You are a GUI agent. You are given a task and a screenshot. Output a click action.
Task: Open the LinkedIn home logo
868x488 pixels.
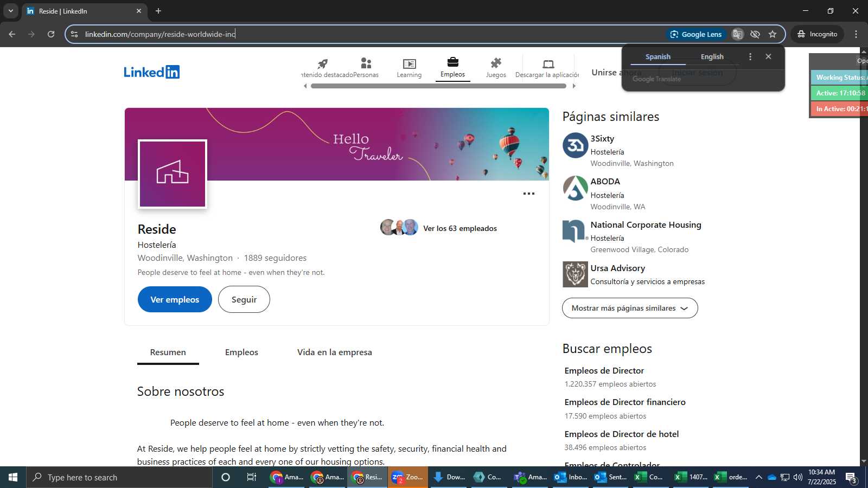(x=151, y=72)
